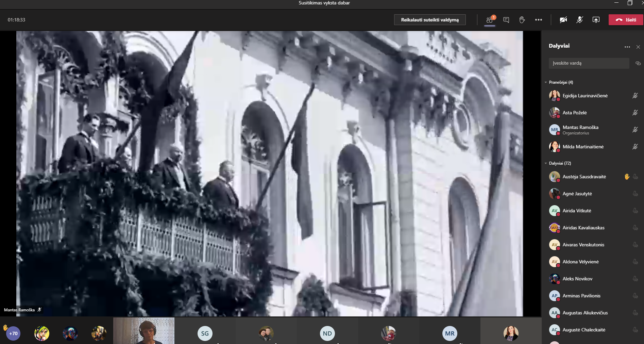Click Augustė Chaleckaitė's microphone icon
The width and height of the screenshot is (644, 344).
(x=635, y=330)
